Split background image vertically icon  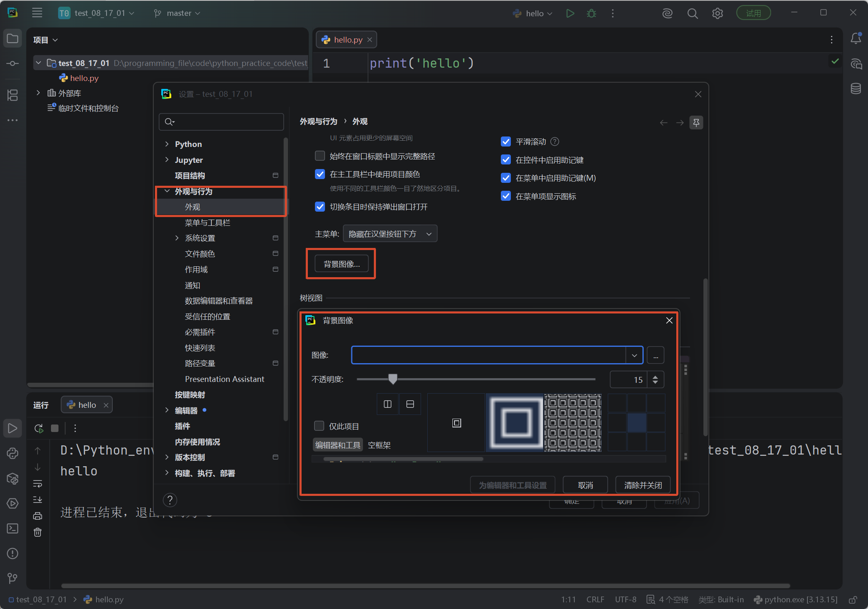click(388, 404)
